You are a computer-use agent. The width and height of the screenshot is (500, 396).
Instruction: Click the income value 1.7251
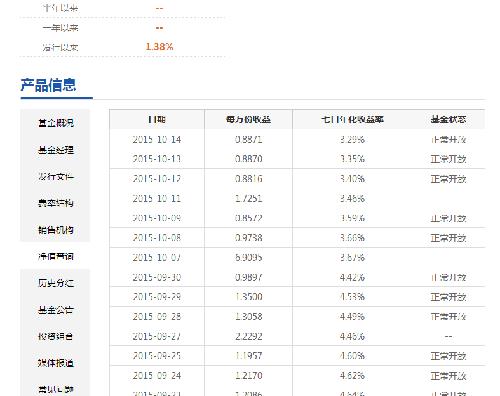click(248, 198)
